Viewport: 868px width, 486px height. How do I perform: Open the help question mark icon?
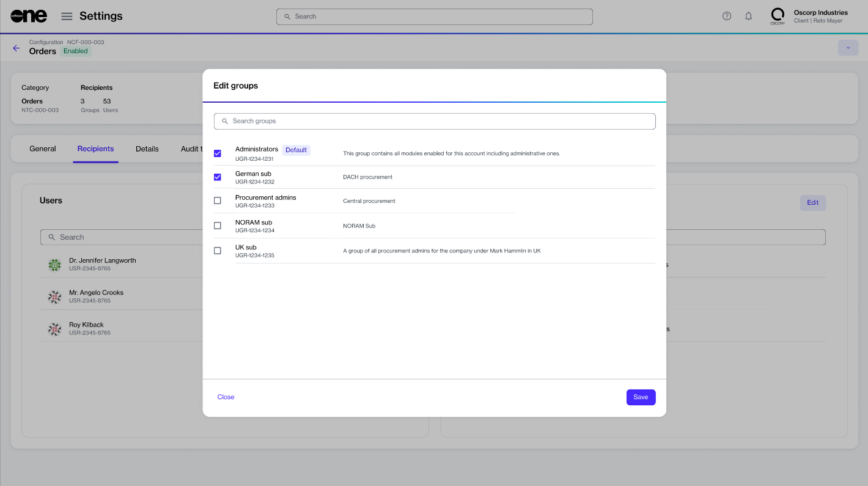727,17
